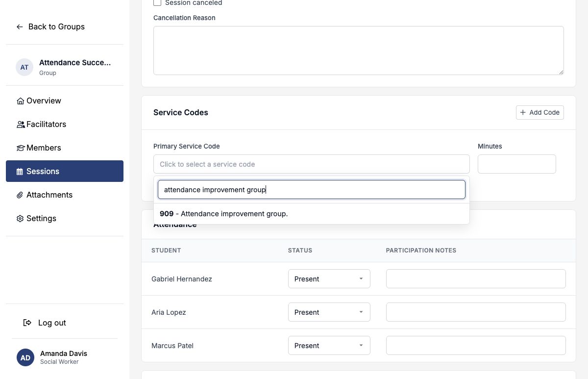Click the Minutes label
This screenshot has height=379, width=588.
490,147
